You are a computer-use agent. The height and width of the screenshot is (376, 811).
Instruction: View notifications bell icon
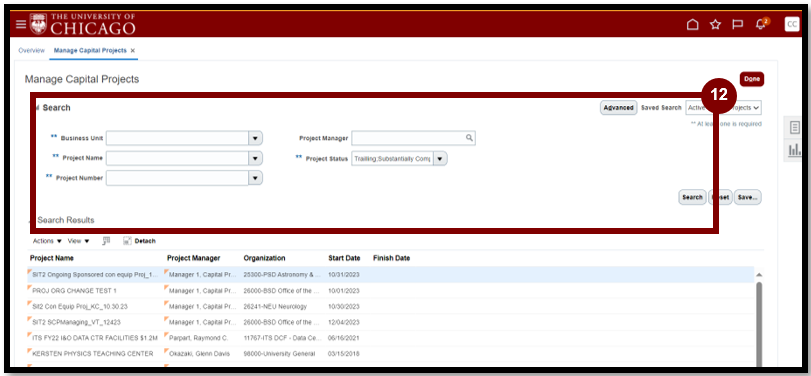pos(761,24)
